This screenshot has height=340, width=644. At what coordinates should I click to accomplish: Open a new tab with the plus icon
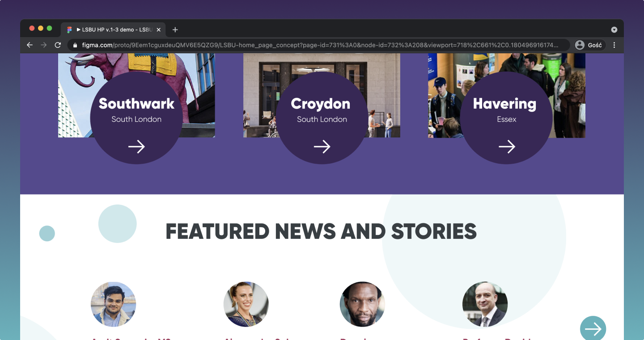175,30
